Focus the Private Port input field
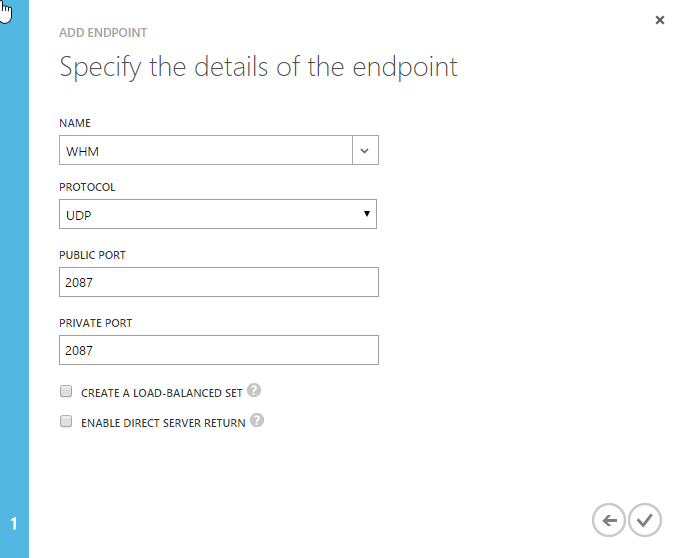Screen dimensions: 679x558 [218, 350]
